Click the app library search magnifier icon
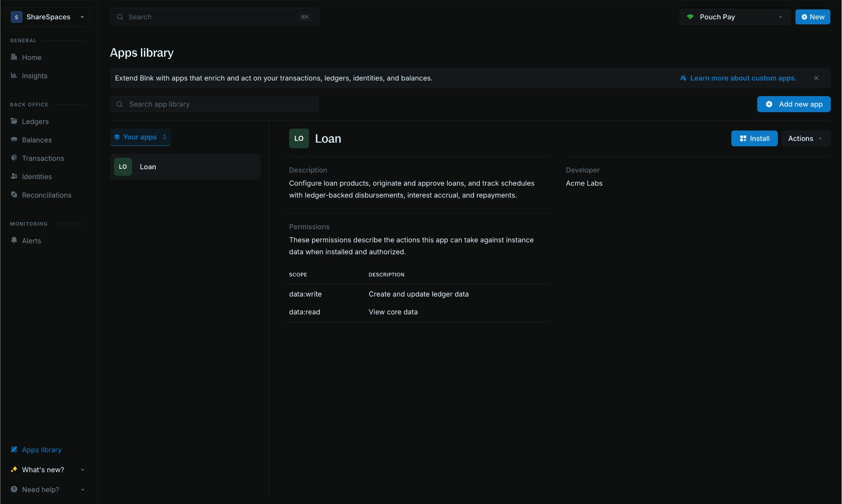 point(120,104)
